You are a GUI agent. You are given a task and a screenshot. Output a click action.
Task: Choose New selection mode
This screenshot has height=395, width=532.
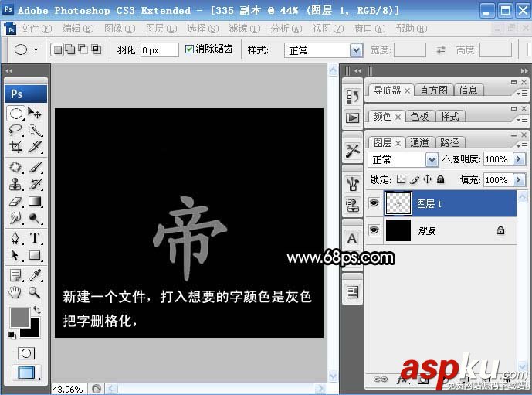[x=58, y=50]
